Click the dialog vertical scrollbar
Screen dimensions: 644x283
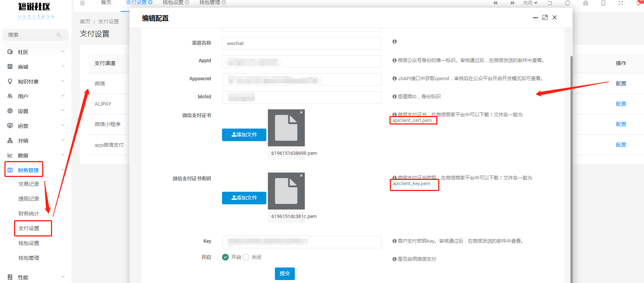572,169
